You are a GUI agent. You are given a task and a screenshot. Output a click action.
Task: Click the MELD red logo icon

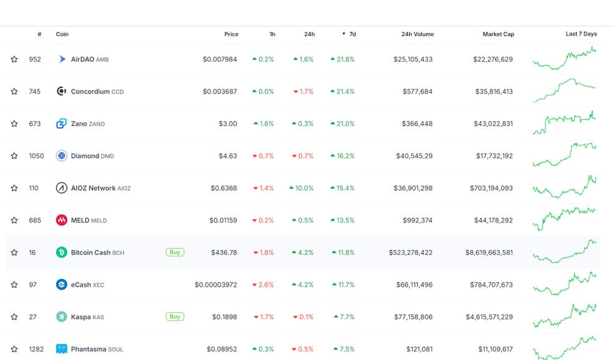62,220
